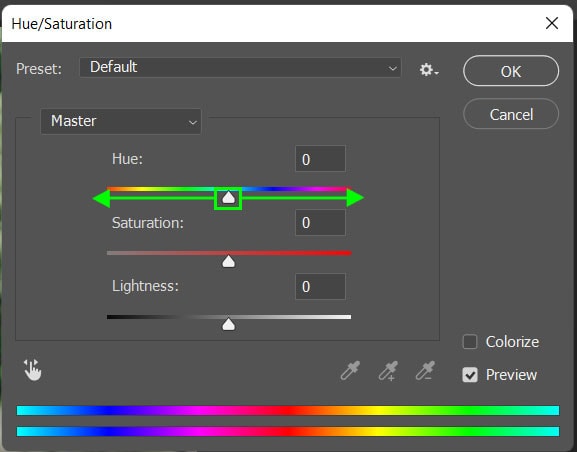Select the eyedropper tool
Screen dimensions: 577x452
click(350, 370)
